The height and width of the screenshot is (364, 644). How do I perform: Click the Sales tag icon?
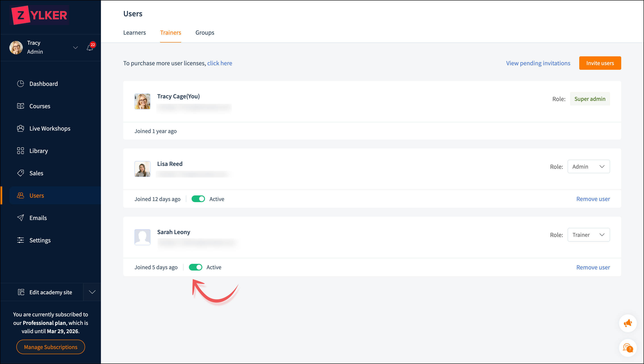[x=21, y=173]
